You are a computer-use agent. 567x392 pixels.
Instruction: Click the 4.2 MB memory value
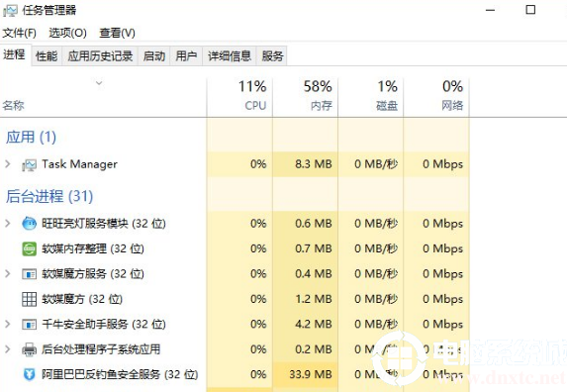pos(313,324)
